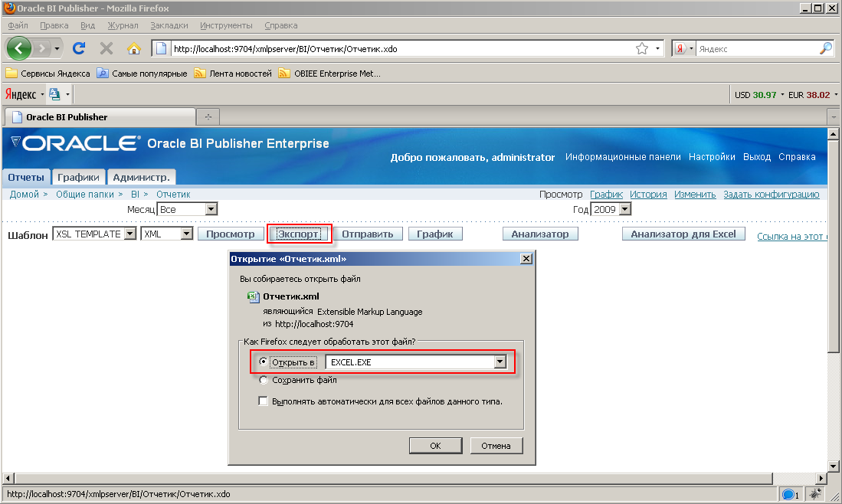Click OK in the file open dialog

point(435,446)
